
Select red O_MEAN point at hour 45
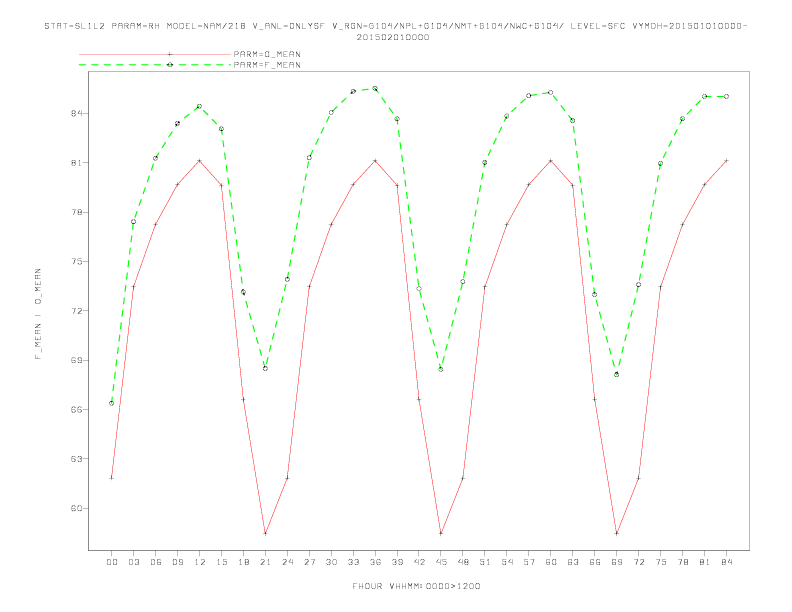tap(441, 533)
